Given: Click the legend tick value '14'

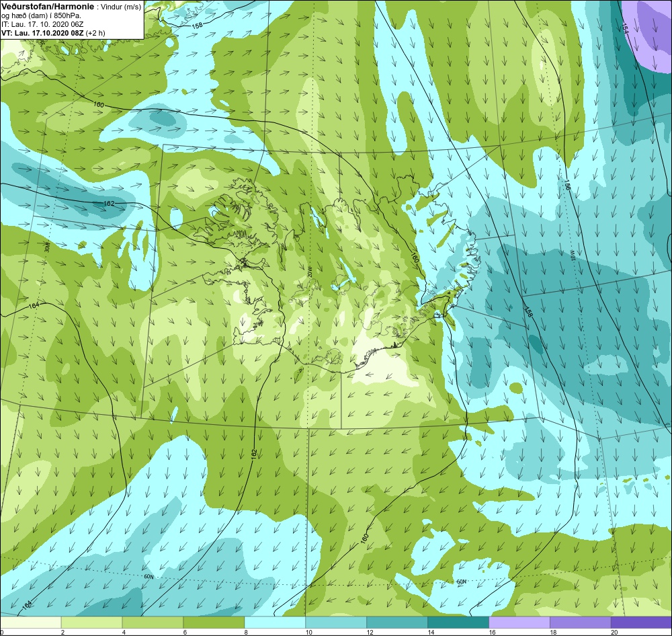Looking at the screenshot, I should [x=430, y=632].
